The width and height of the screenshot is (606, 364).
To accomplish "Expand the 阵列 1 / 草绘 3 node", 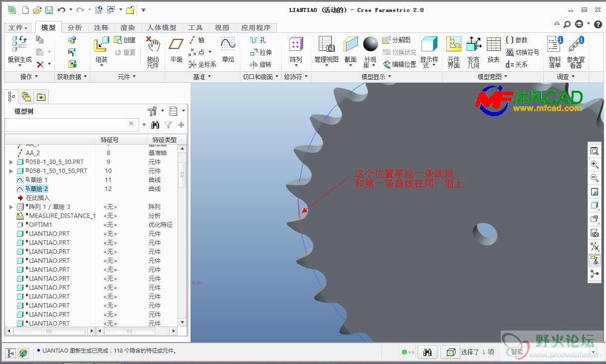I will pos(11,207).
